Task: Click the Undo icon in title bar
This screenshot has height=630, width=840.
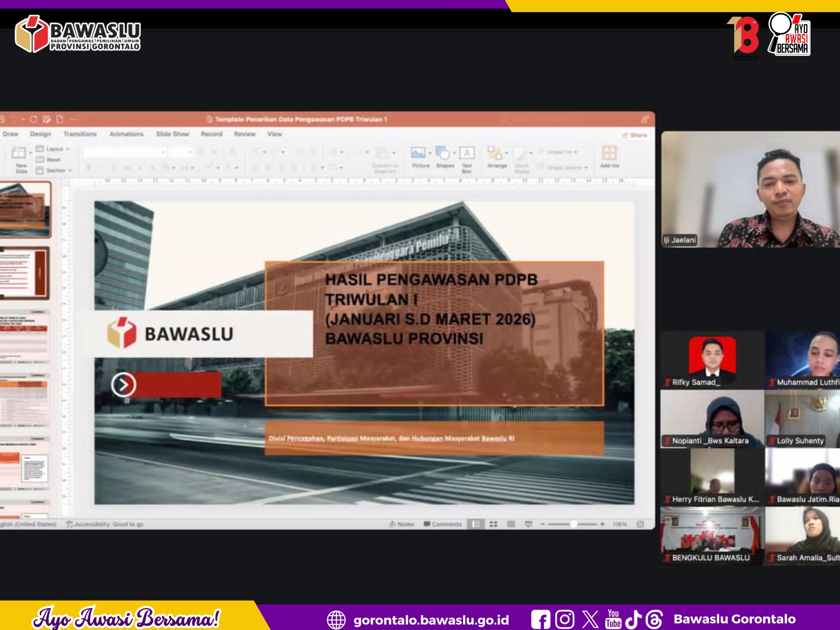Action: pos(15,119)
